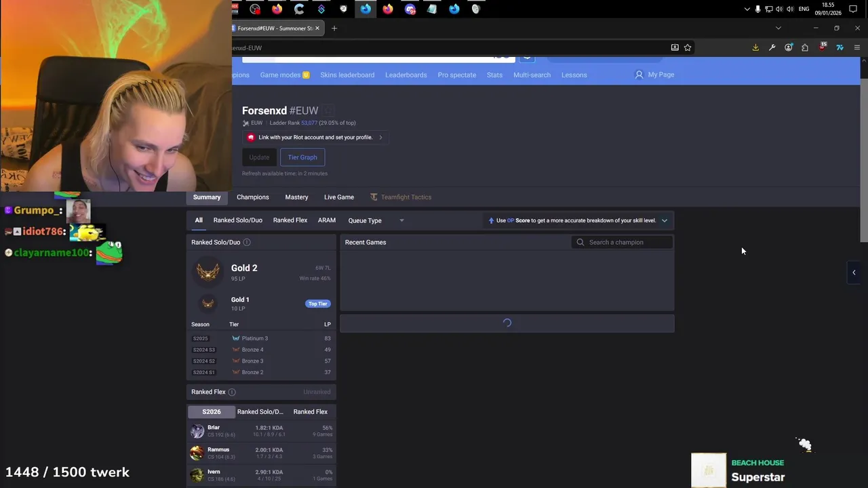Click the Gold 1 top tier emblem
Image resolution: width=868 pixels, height=488 pixels.
click(x=208, y=304)
